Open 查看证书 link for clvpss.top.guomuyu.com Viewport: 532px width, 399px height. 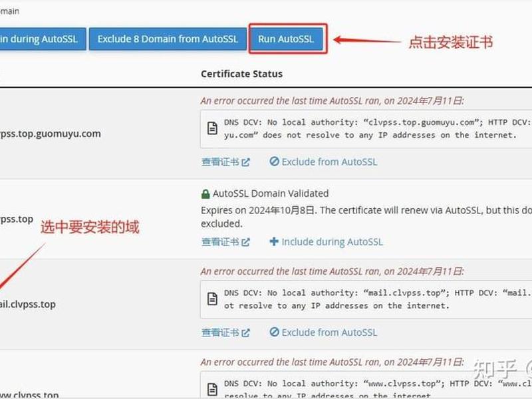(x=225, y=162)
